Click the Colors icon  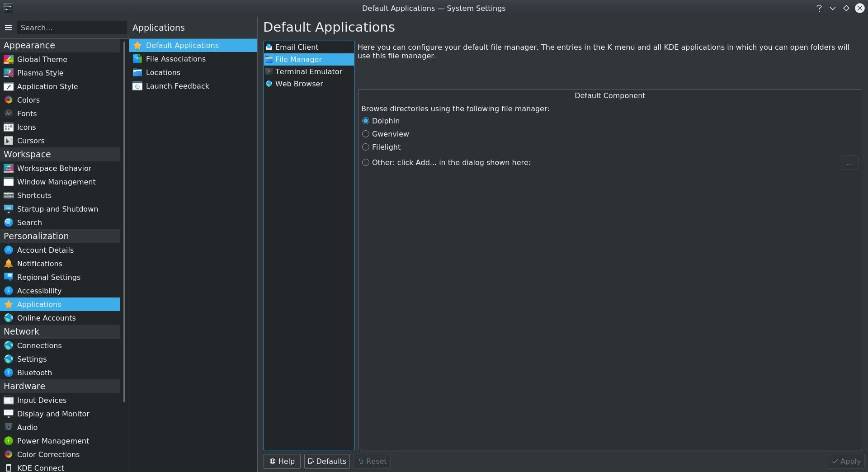click(9, 100)
